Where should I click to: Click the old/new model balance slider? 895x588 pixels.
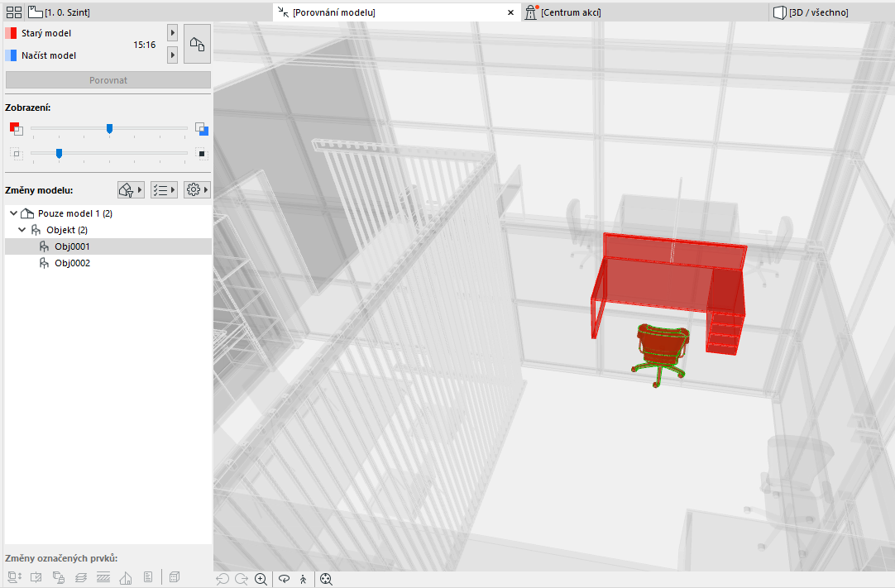(109, 128)
